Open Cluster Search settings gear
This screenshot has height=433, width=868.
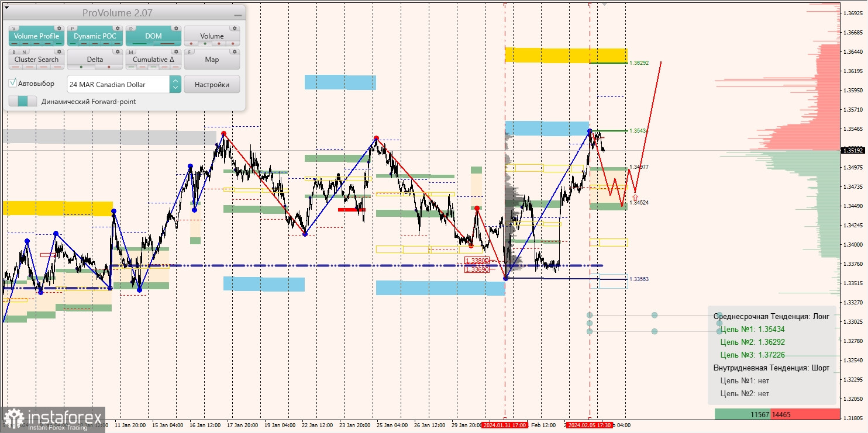pos(59,51)
